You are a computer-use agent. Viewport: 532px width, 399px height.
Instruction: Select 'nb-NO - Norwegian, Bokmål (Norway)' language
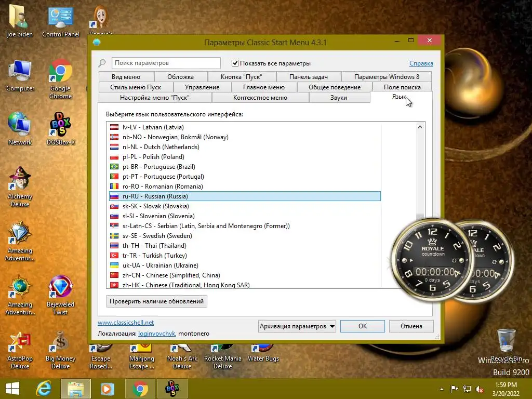click(x=245, y=137)
